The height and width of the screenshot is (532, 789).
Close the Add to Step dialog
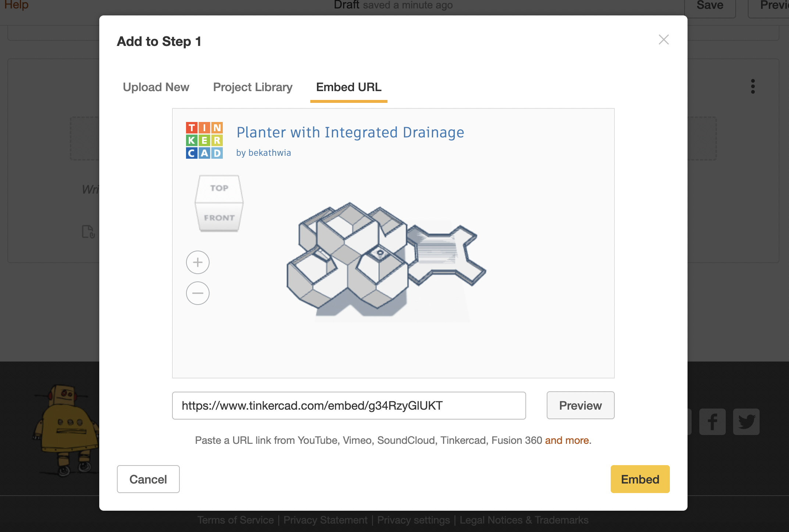click(663, 40)
